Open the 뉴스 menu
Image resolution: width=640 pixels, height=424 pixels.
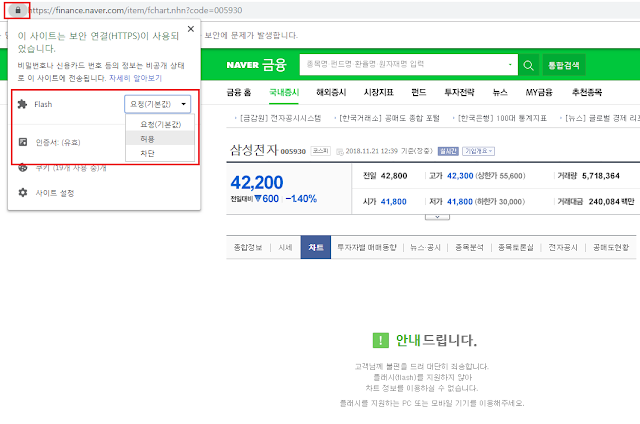(x=500, y=92)
